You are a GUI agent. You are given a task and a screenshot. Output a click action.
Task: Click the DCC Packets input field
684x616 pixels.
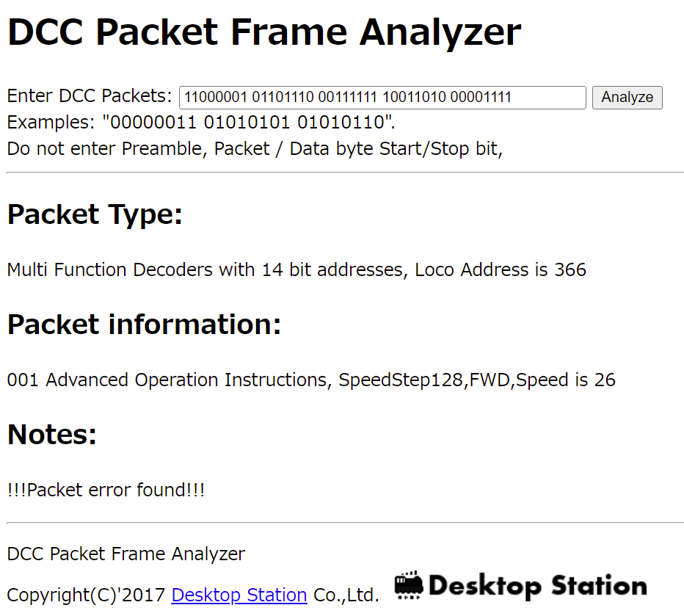pyautogui.click(x=382, y=97)
